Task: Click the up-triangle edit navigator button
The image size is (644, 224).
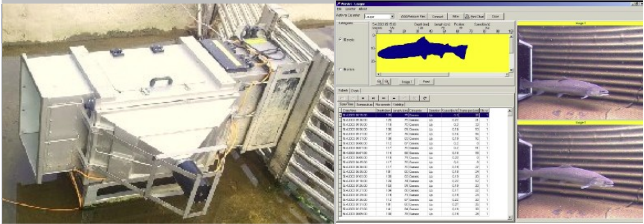Action: (x=393, y=98)
